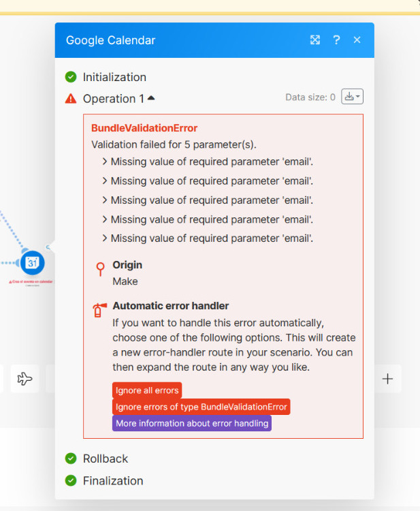Click 'Validation failed for 5 parameter(s).' text
Image resolution: width=420 pixels, height=511 pixels.
pyautogui.click(x=174, y=144)
